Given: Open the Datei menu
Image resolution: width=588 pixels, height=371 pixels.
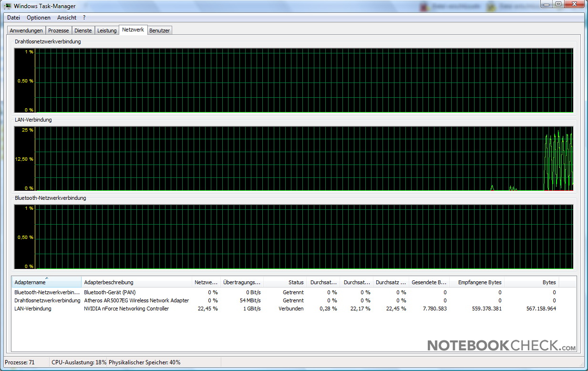Looking at the screenshot, I should pos(13,18).
